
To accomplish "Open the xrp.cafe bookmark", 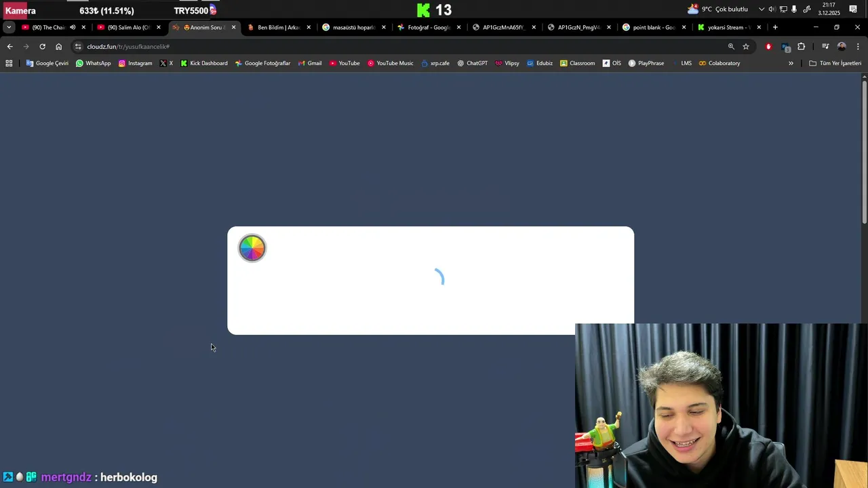I will click(x=435, y=63).
